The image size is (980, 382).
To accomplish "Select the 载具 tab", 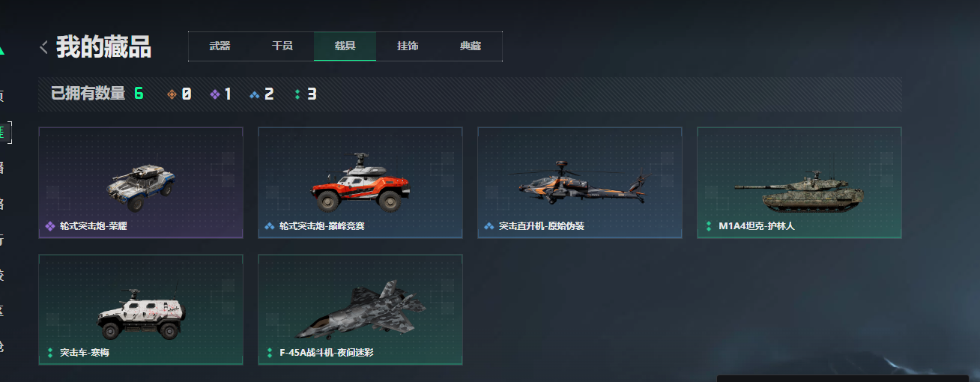I will 345,46.
